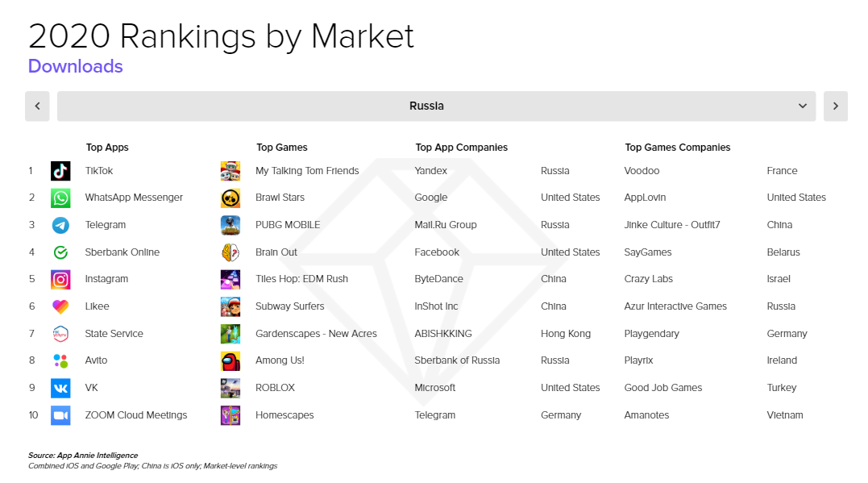Expand the market selector chevron
The height and width of the screenshot is (483, 868).
click(x=802, y=106)
